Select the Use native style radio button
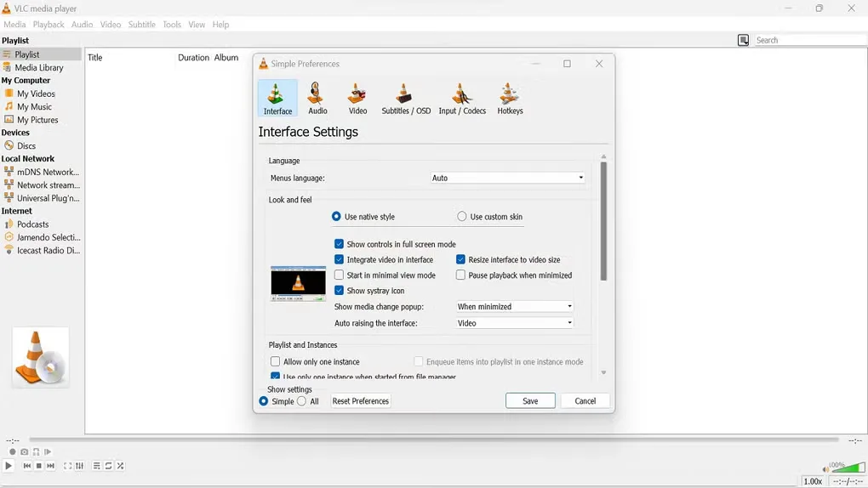868x488 pixels. 336,216
